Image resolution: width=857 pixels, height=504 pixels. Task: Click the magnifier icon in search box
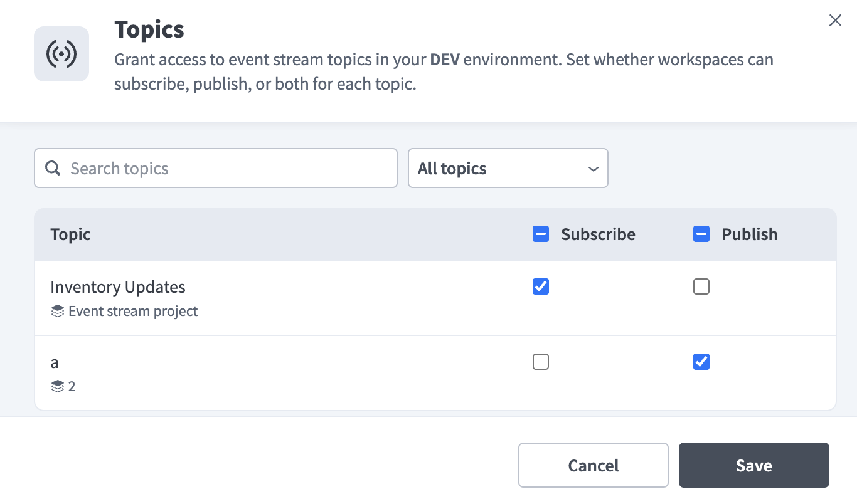[53, 168]
